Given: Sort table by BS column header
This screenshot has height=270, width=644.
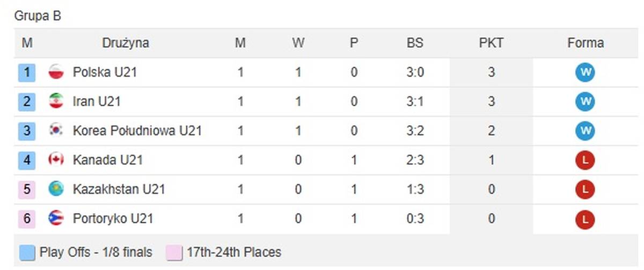Looking at the screenshot, I should [x=415, y=43].
